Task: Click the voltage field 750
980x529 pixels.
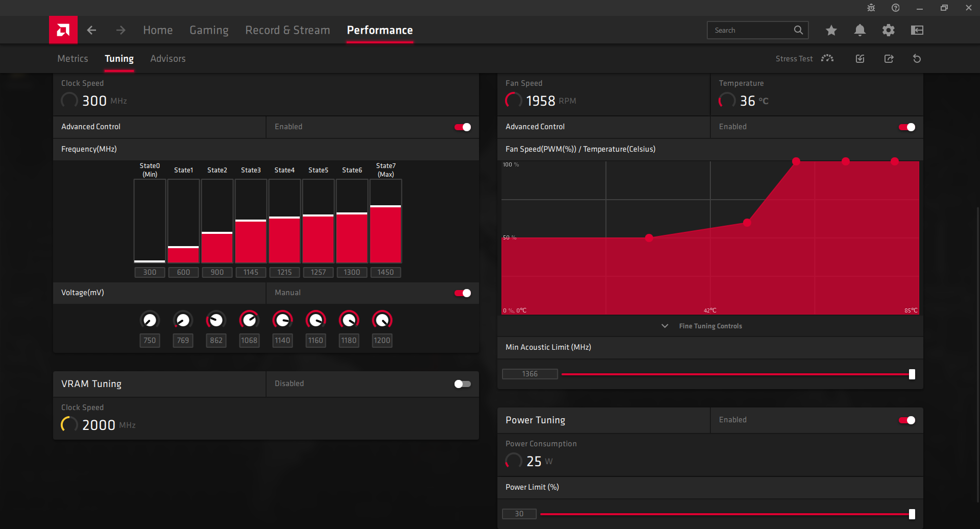Action: point(150,340)
